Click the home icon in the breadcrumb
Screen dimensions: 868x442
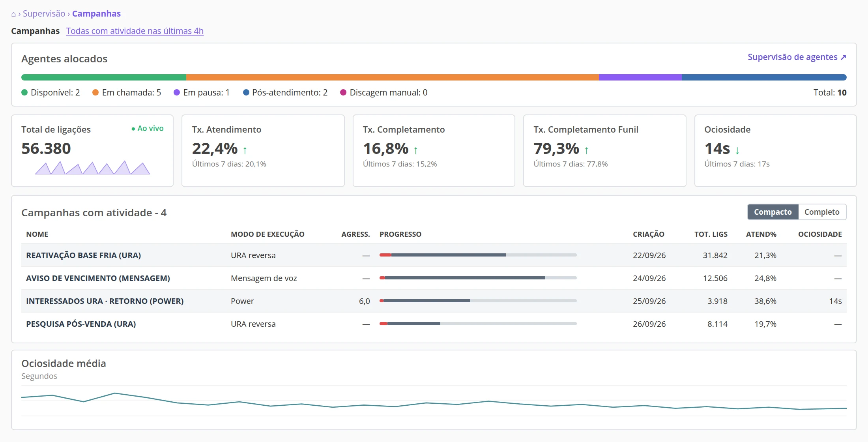[13, 14]
